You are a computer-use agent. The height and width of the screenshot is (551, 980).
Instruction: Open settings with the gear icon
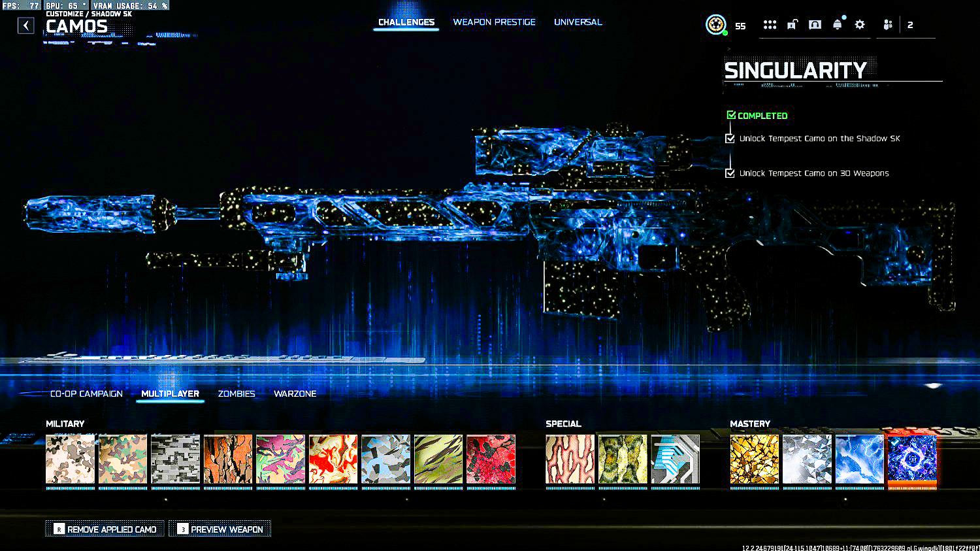[860, 25]
